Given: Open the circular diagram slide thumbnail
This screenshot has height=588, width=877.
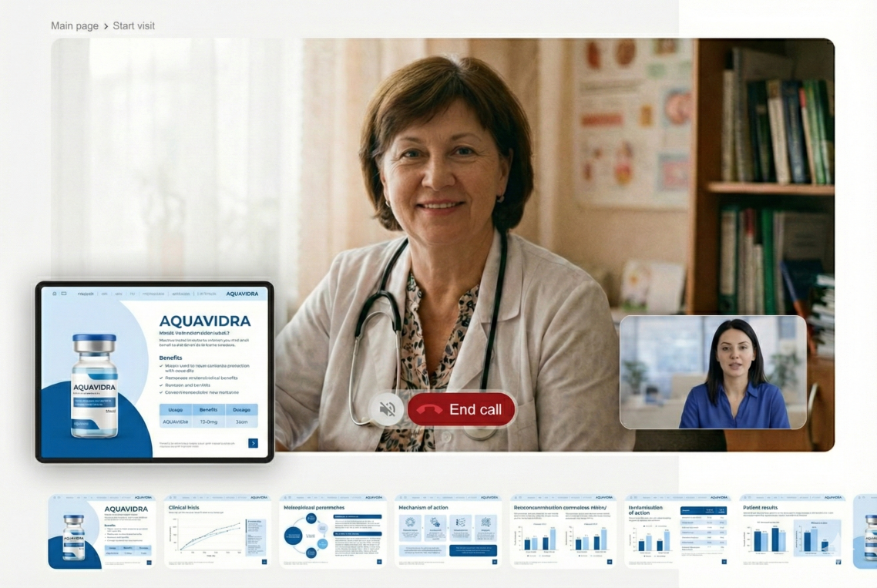Looking at the screenshot, I should (332, 532).
